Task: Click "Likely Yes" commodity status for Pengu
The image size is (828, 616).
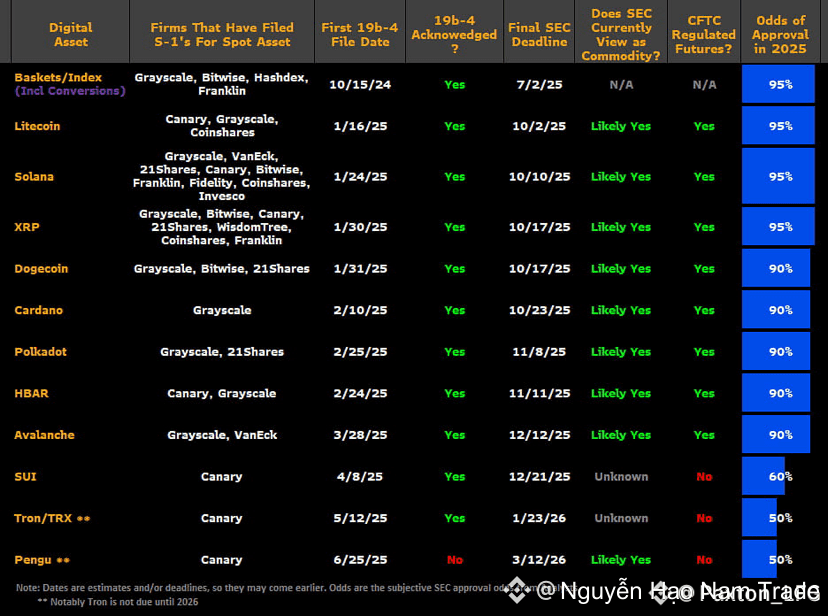Action: (621, 560)
